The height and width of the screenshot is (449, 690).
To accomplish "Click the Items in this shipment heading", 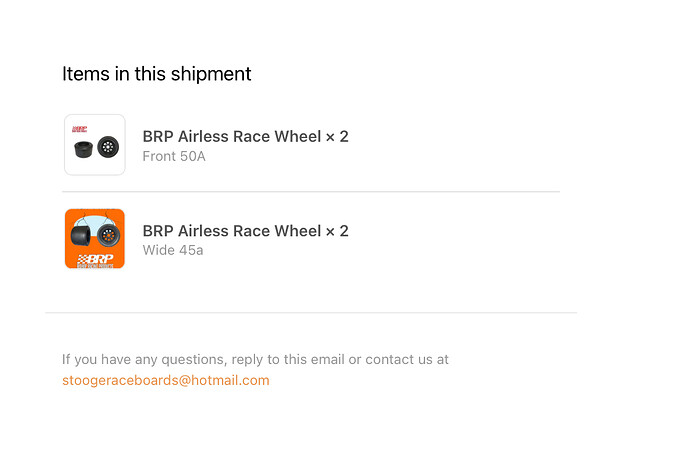I will [x=156, y=74].
